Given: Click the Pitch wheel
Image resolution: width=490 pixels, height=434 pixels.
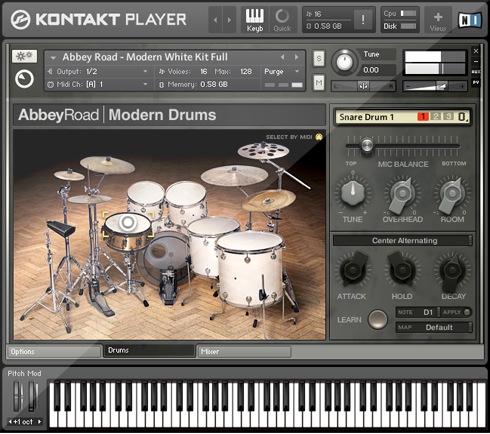Looking at the screenshot, I should (x=17, y=397).
